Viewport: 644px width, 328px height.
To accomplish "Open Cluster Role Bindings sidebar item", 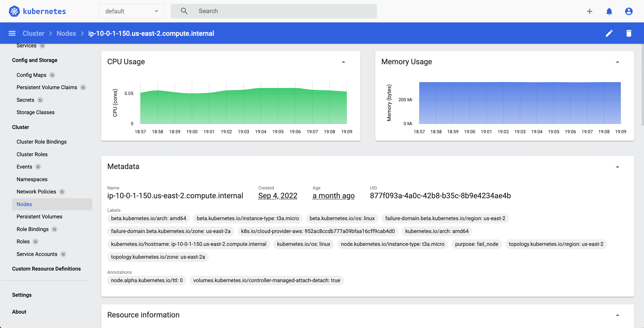I will pos(42,142).
